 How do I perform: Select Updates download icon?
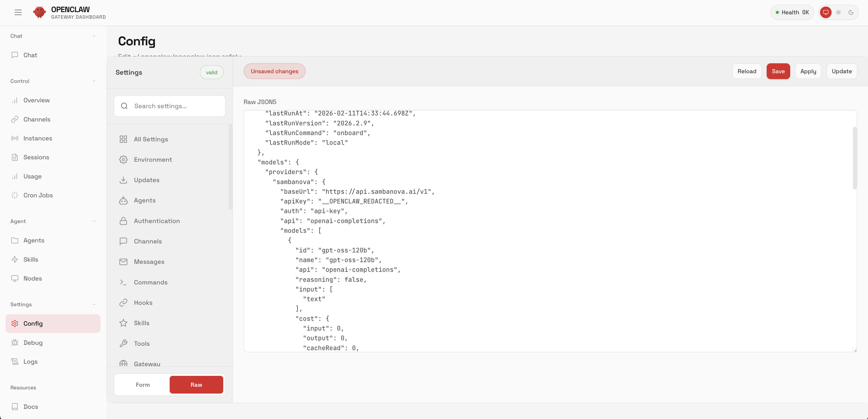pos(123,180)
